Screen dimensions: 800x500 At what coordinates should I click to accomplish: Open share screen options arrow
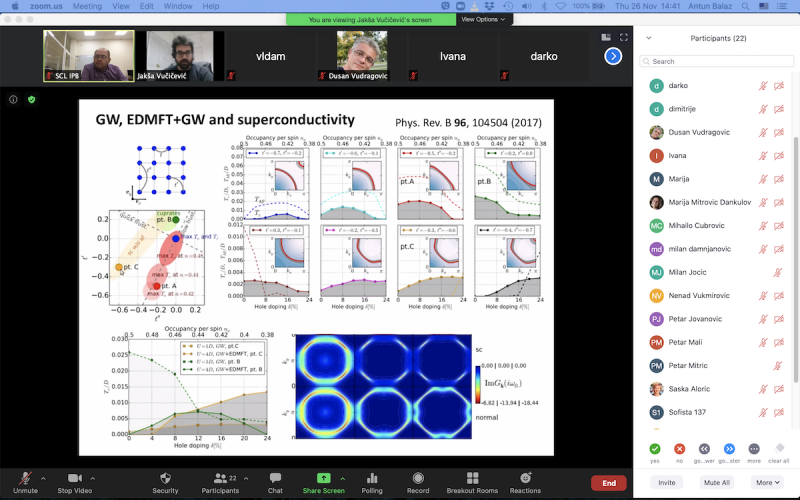[343, 479]
